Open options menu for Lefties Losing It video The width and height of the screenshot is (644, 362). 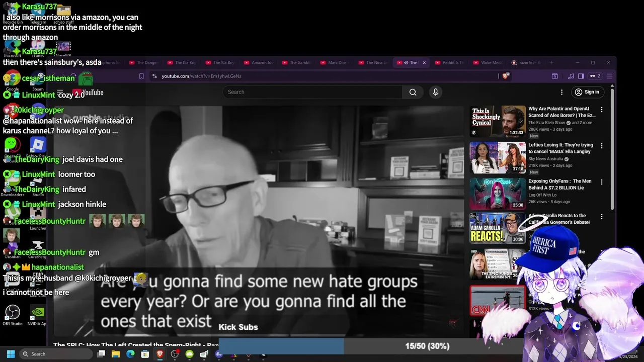601,146
